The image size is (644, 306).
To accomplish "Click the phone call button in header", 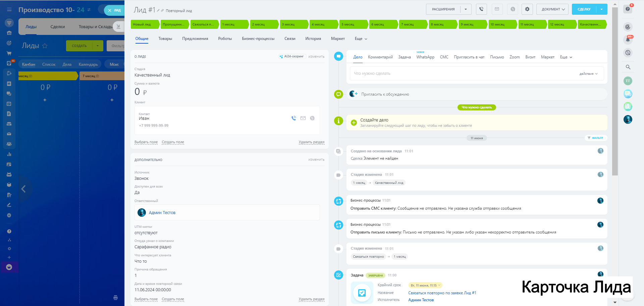I will 481,9.
